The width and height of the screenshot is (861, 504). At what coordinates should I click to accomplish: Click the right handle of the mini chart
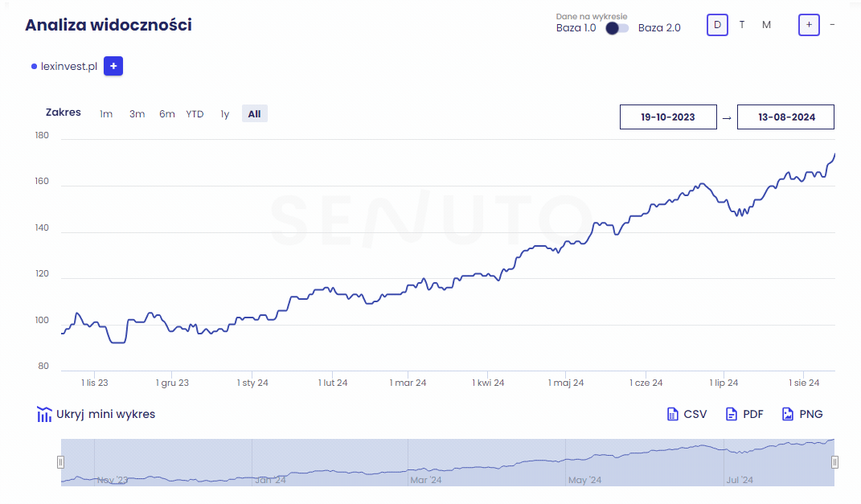coord(834,462)
